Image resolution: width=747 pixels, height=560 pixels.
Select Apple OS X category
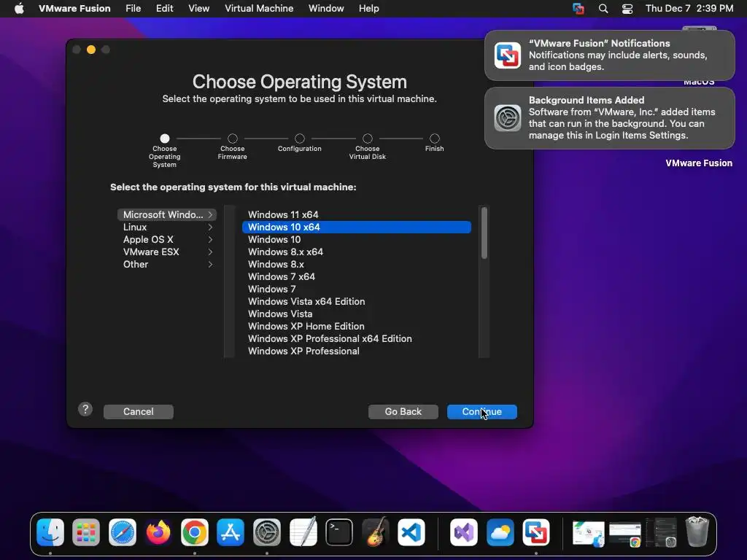[x=167, y=239]
